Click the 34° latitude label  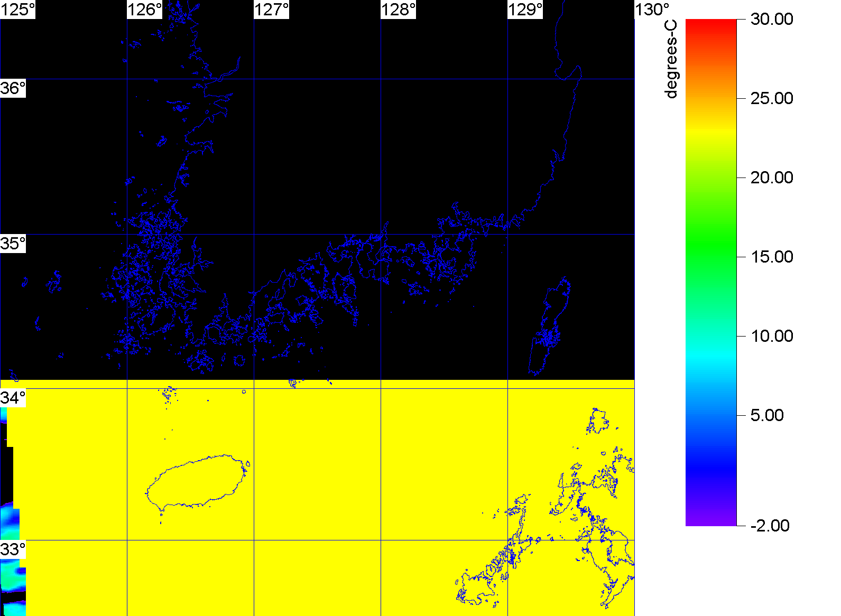point(13,398)
